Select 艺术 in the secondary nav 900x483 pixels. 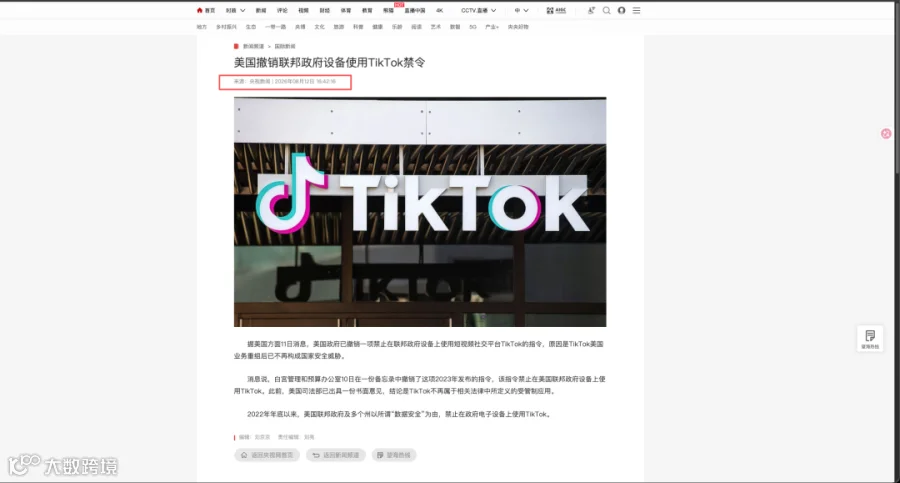pyautogui.click(x=436, y=27)
